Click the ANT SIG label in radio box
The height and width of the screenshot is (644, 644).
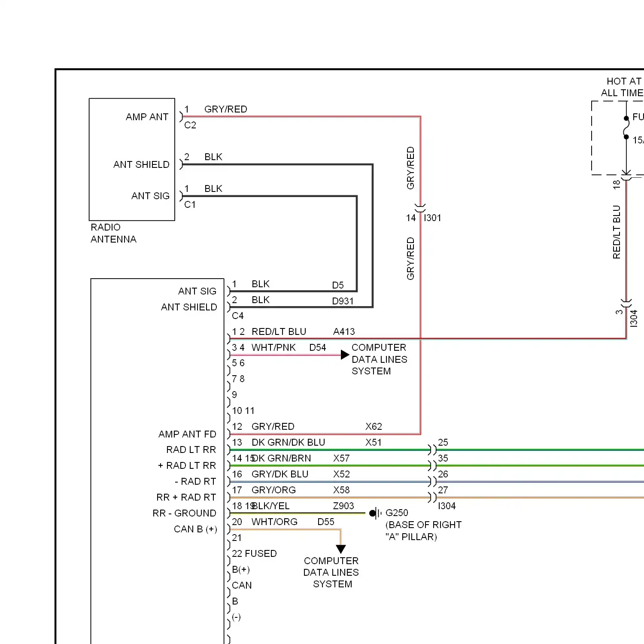[197, 291]
